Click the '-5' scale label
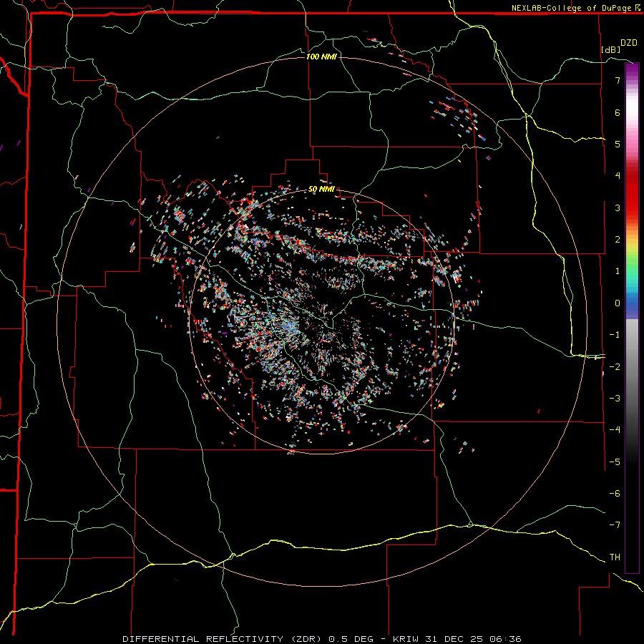Screen dimensions: 644x644 (615, 462)
